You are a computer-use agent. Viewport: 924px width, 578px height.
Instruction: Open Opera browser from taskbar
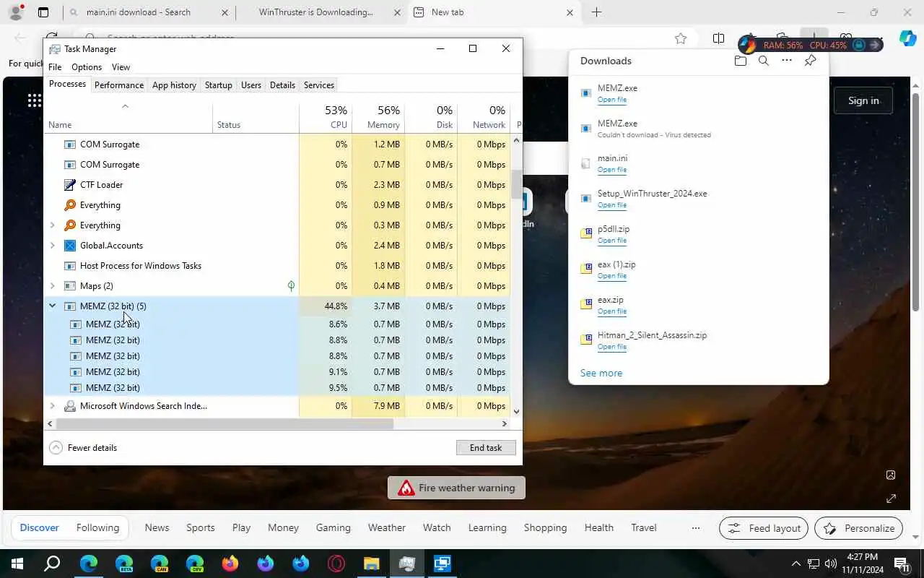point(336,564)
